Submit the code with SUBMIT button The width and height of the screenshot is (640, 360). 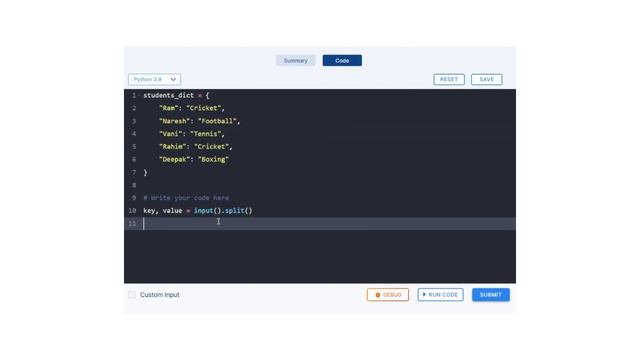tap(491, 295)
